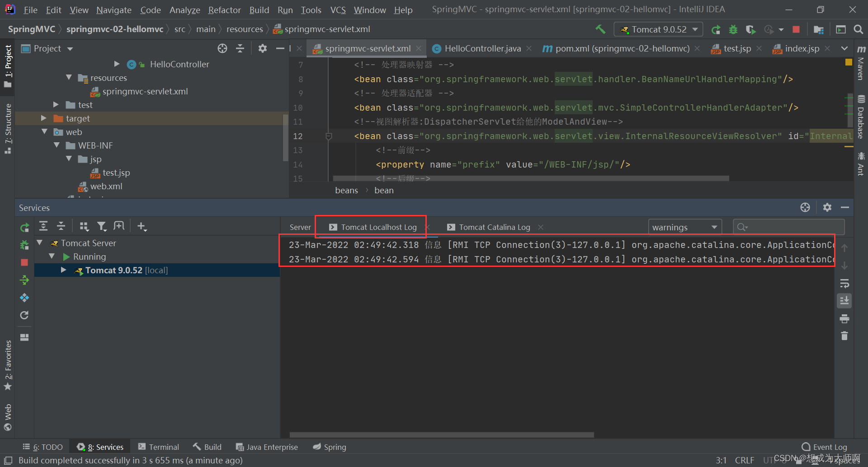Toggle soft-wrap in log console

844,284
